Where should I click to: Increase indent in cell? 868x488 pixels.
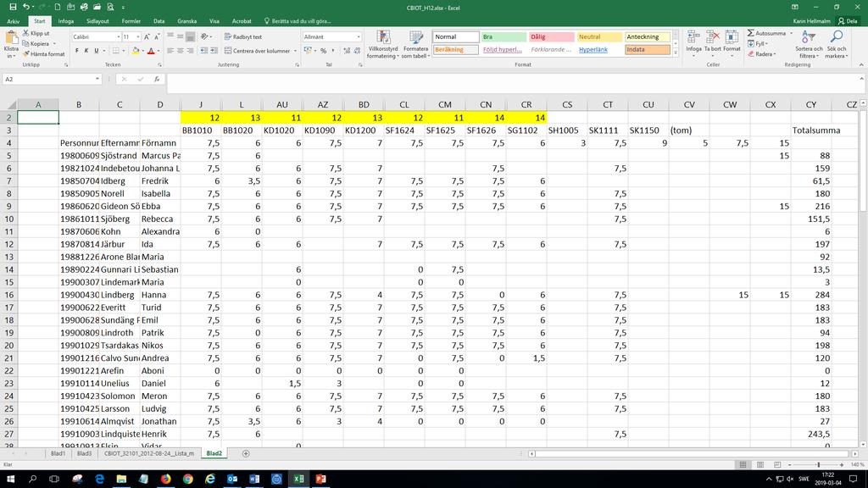(214, 51)
